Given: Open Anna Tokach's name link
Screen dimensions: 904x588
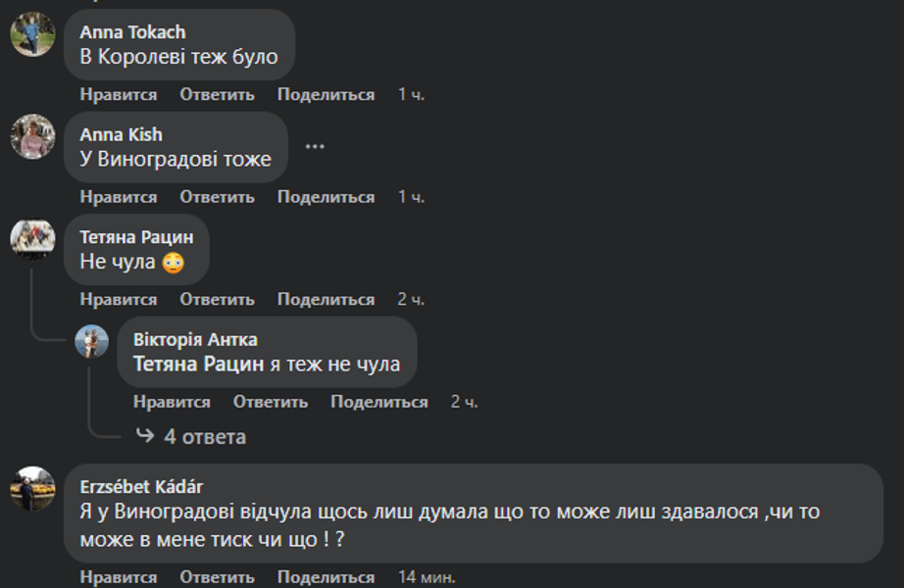Looking at the screenshot, I should (x=132, y=32).
